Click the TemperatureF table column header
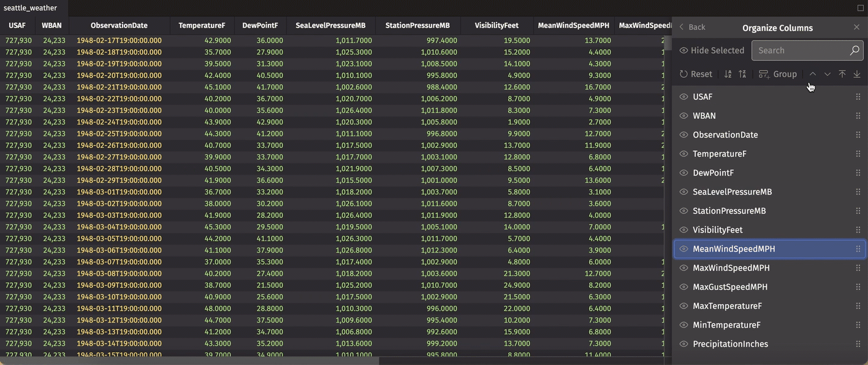868x365 pixels. tap(202, 26)
